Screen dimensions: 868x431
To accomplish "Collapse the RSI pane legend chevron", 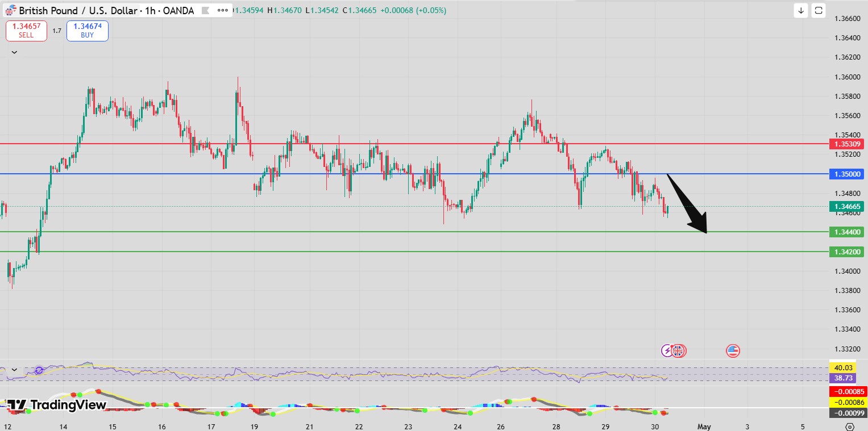I will click(14, 370).
